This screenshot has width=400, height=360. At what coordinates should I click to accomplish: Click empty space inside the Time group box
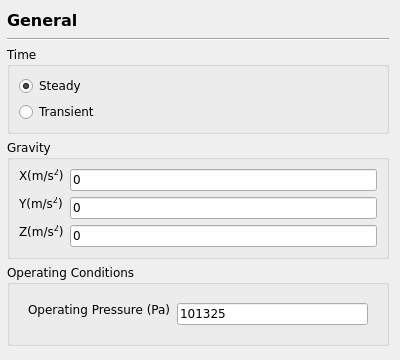233,99
